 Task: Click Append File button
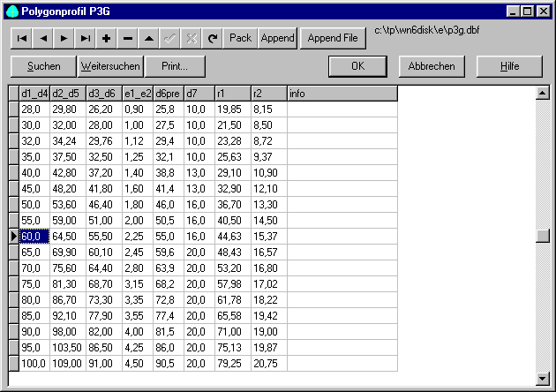[332, 39]
